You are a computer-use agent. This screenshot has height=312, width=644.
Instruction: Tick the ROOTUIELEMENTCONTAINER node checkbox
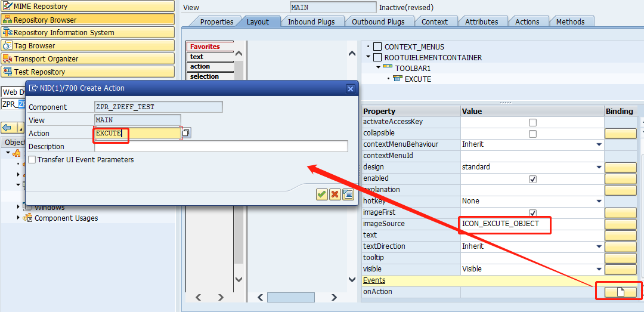(377, 57)
